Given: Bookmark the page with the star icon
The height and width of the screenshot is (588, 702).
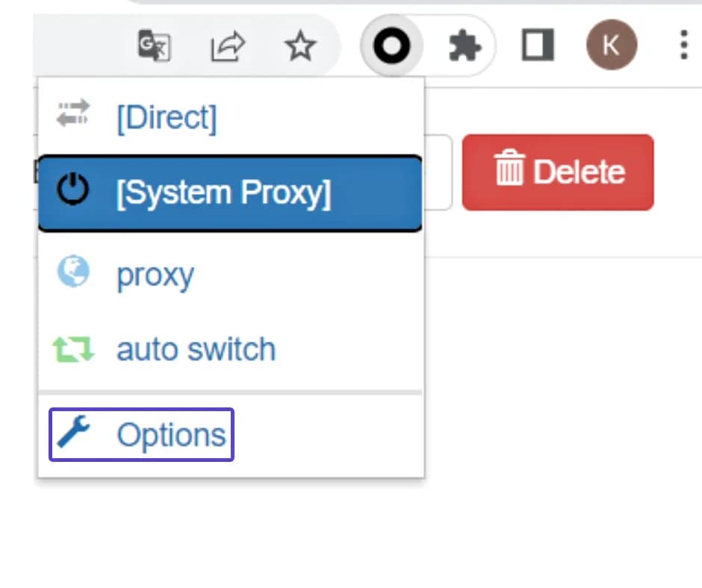Looking at the screenshot, I should [300, 46].
